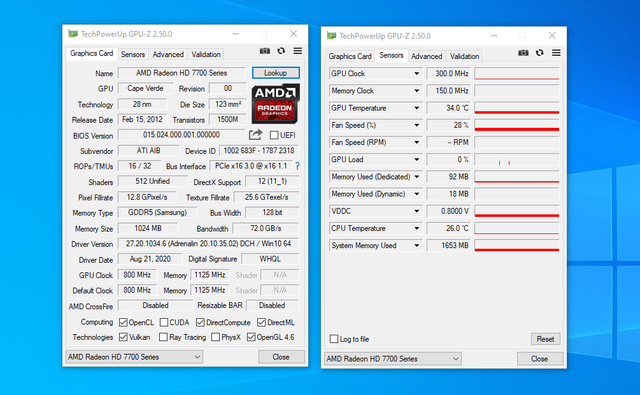Toggle the Vulkan checkbox

(123, 337)
